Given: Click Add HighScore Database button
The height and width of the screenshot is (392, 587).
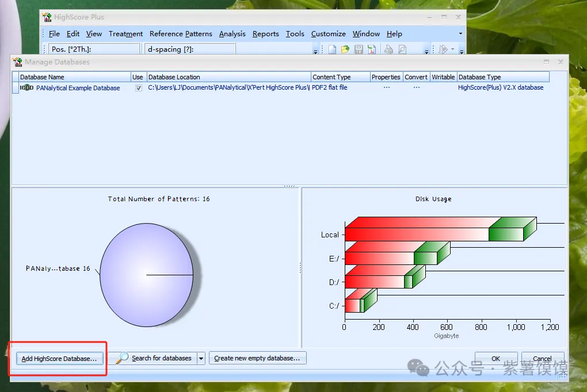Looking at the screenshot, I should [59, 359].
